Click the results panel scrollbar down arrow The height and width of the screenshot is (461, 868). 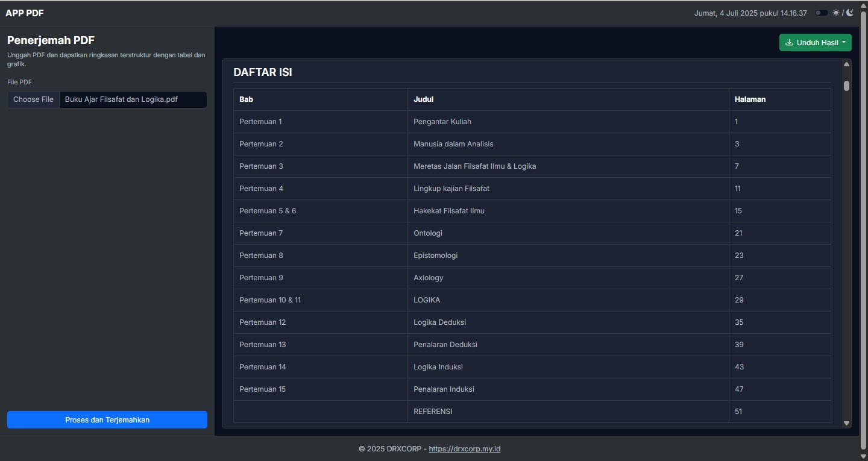point(847,424)
